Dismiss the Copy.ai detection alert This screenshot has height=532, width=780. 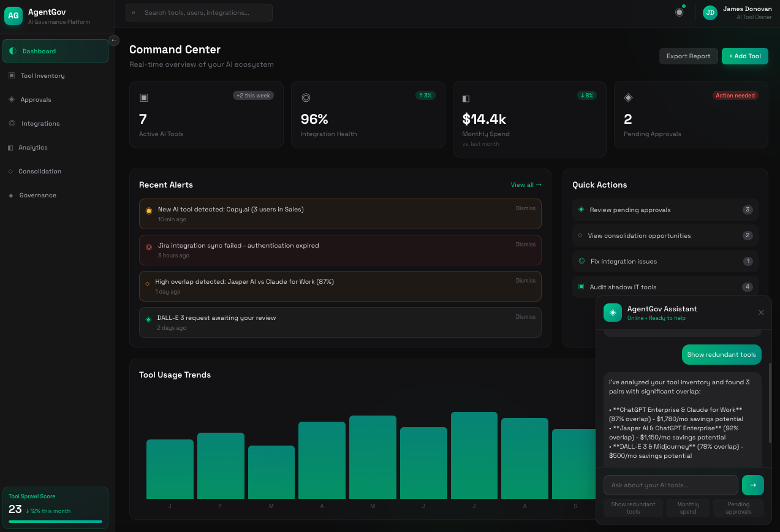525,208
